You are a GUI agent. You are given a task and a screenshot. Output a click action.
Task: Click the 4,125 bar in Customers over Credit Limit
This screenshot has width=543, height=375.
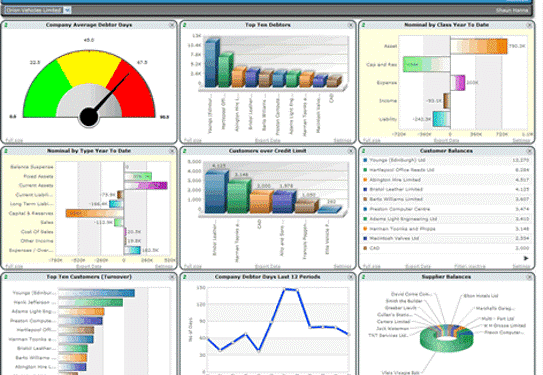tap(216, 191)
